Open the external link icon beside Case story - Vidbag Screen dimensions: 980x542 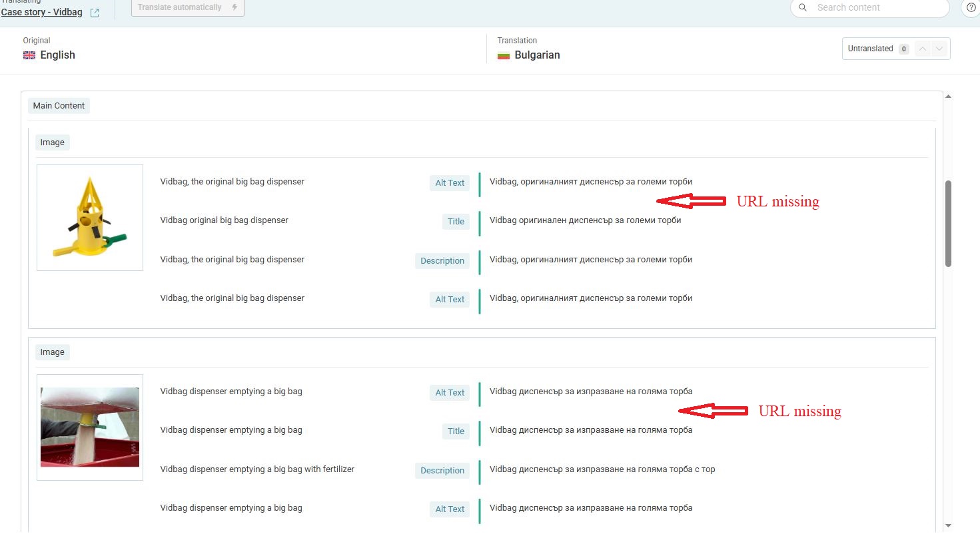pos(95,13)
